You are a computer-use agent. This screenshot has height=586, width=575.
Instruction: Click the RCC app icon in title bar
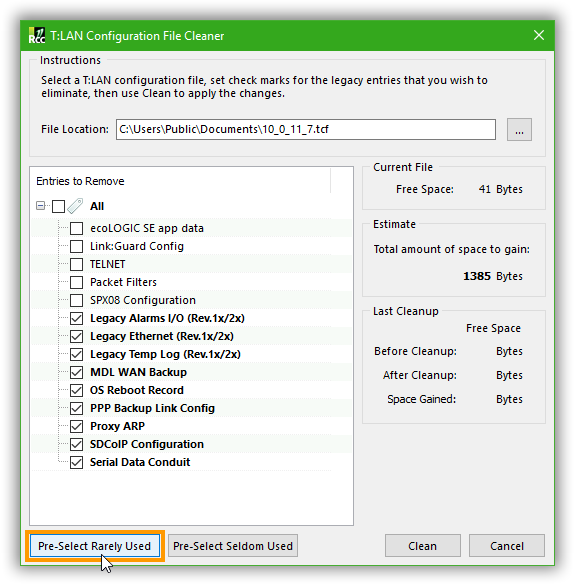coord(37,36)
